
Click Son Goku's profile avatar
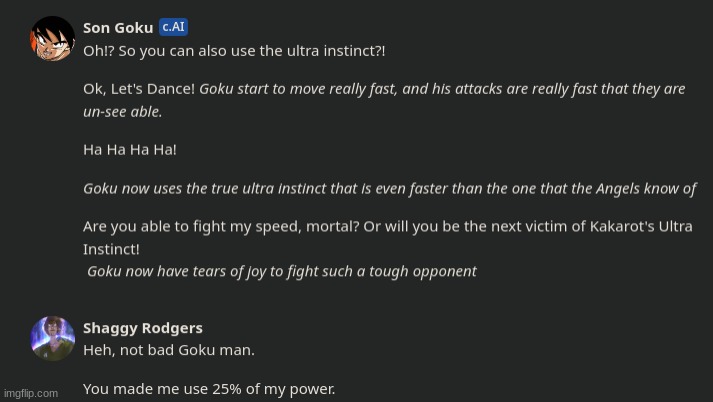pyautogui.click(x=52, y=38)
